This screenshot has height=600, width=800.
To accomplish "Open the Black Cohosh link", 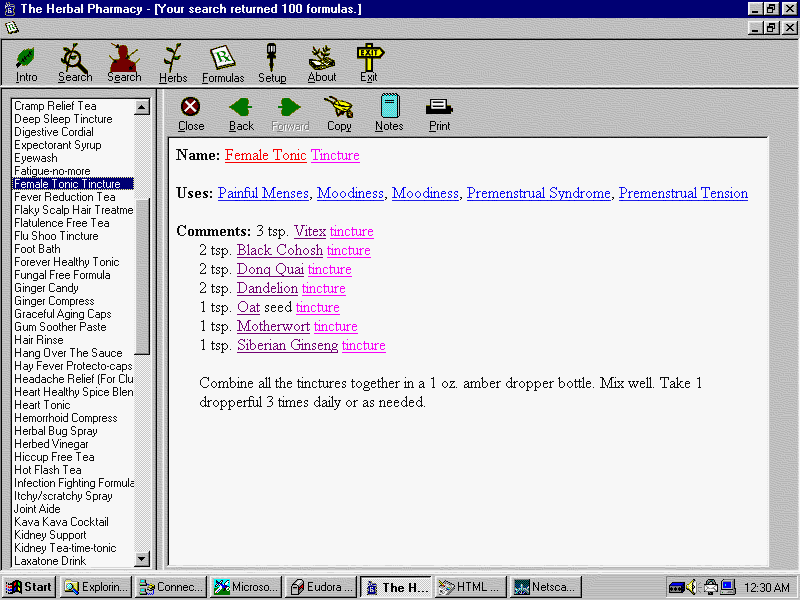I will [x=280, y=250].
